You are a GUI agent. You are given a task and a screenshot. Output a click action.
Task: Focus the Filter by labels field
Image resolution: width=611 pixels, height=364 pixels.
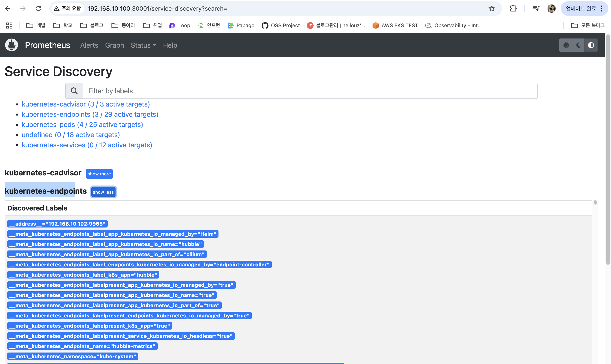pos(310,91)
